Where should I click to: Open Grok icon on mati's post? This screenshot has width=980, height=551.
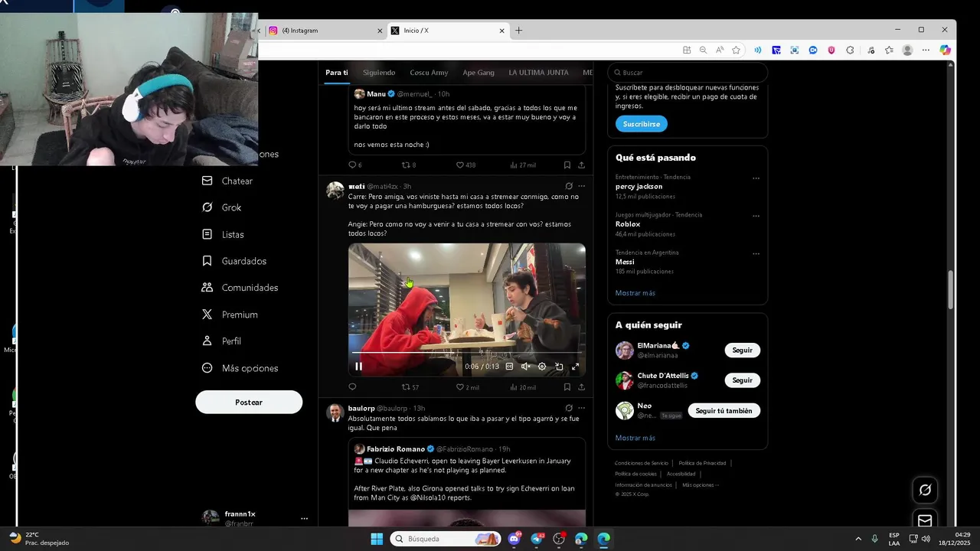coord(568,186)
